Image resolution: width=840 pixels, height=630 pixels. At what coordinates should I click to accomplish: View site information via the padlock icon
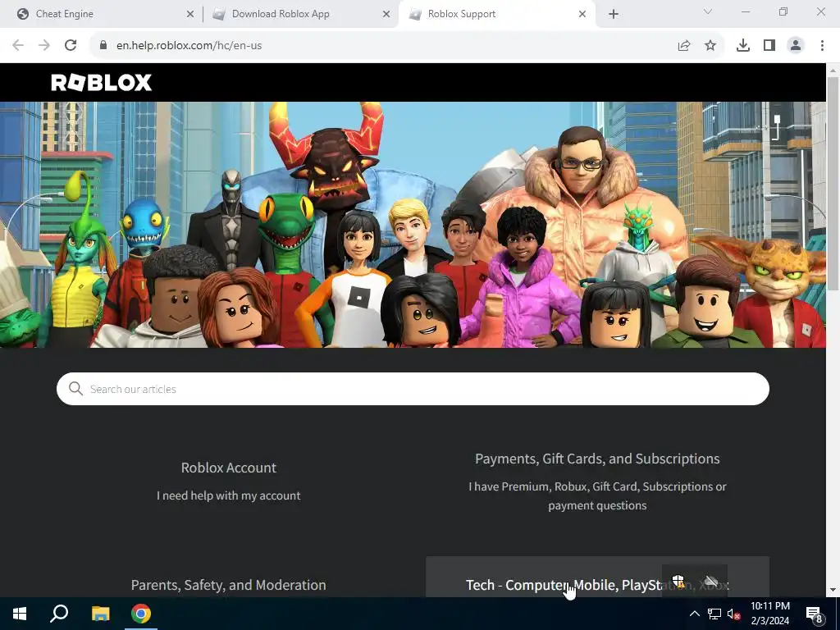click(x=103, y=46)
